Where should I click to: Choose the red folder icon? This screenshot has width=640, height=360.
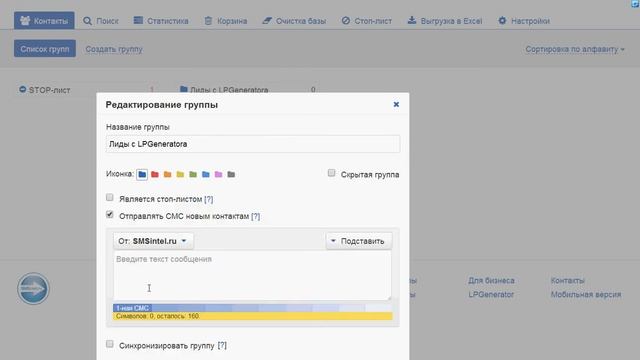[155, 175]
